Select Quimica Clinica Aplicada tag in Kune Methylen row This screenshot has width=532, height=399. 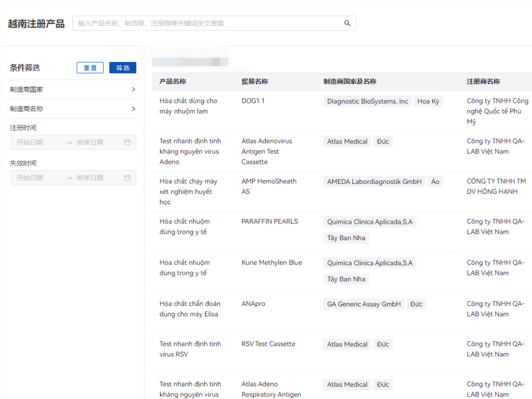point(370,263)
